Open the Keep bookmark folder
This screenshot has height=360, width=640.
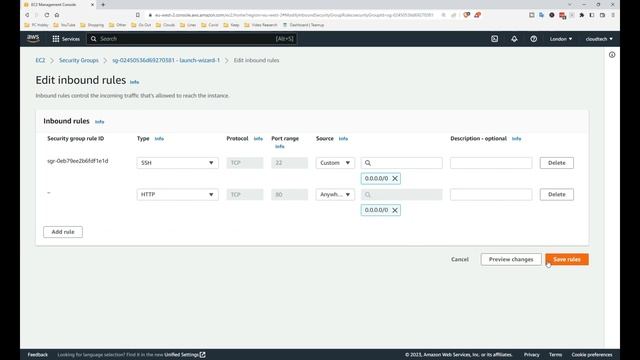click(231, 25)
